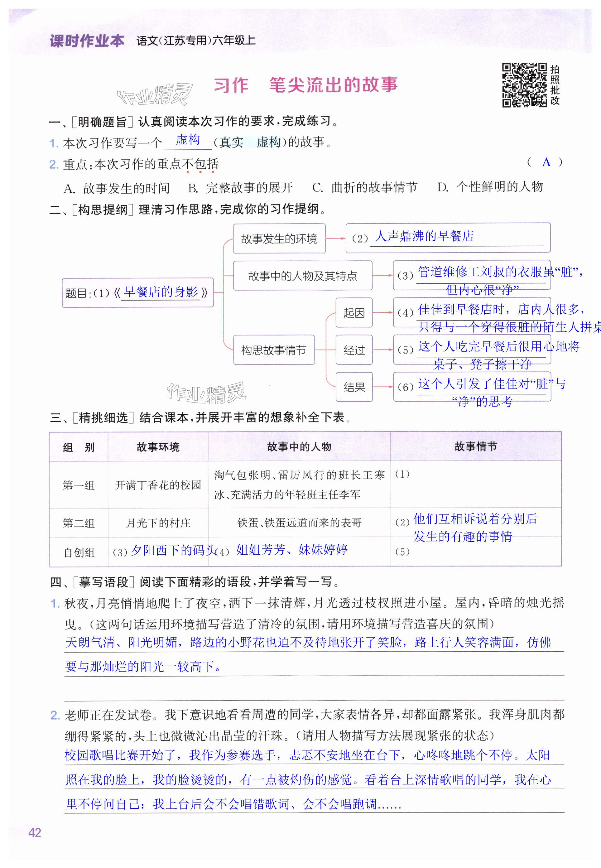Click the answer 夕阳西下的码头
Viewport: 601px width, 868px height.
point(174,550)
